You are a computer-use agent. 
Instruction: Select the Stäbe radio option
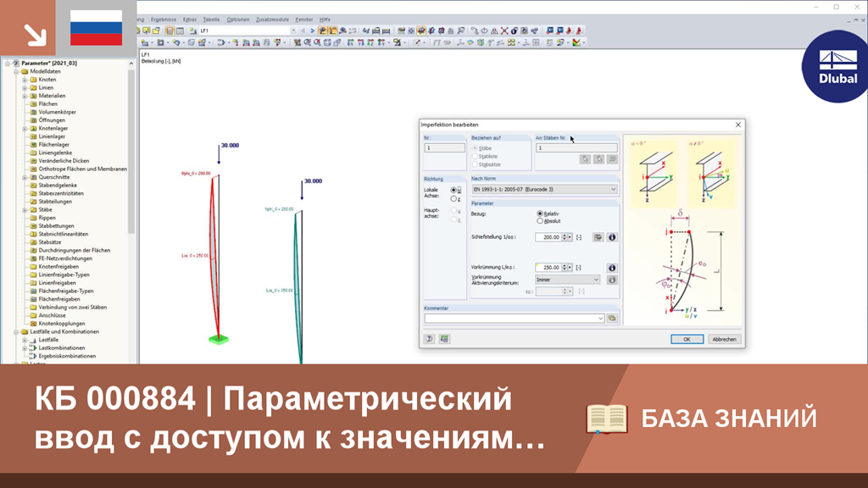(481, 148)
